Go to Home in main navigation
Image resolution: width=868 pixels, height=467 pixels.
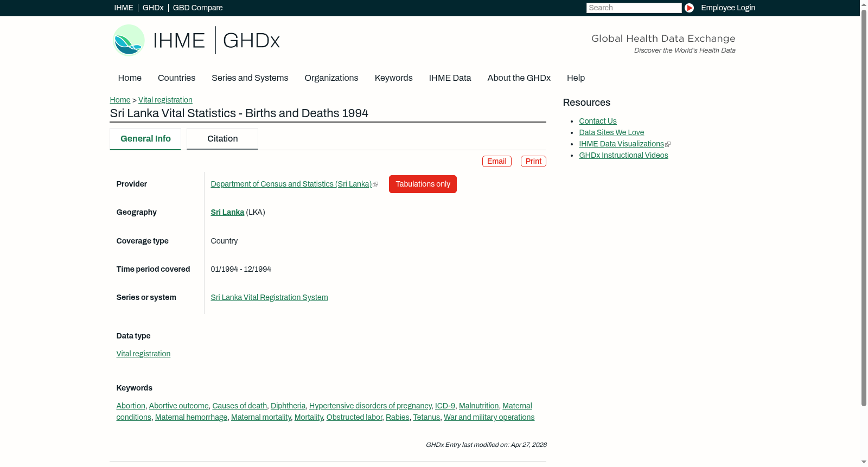[130, 78]
